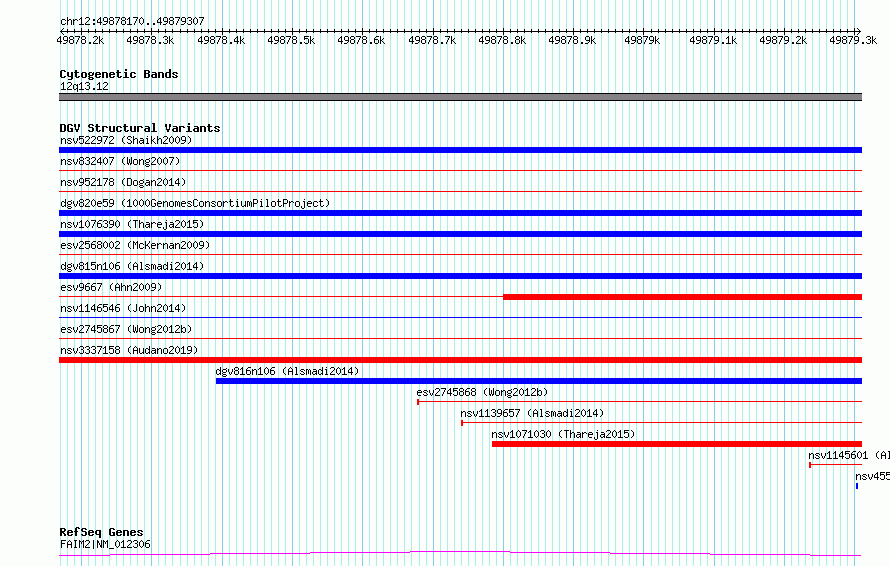Viewport: 890px width, 566px height.
Task: Click the nsv952178 (Dogan2014) label
Action: point(123,182)
